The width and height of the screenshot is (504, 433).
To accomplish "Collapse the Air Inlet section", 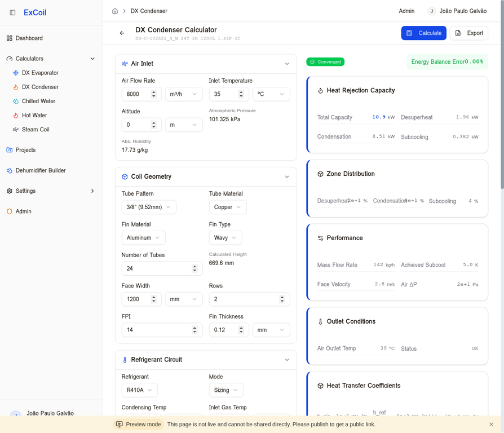I will (x=288, y=63).
